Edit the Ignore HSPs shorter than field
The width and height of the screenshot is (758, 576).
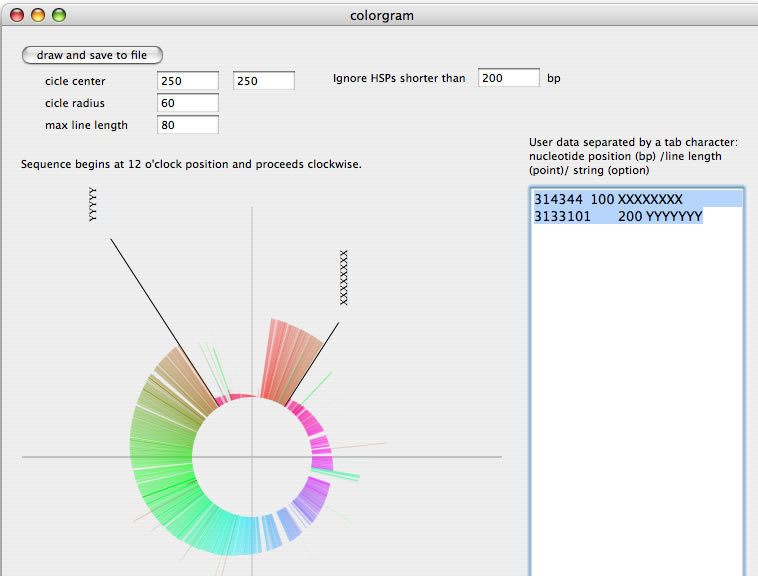[x=509, y=78]
